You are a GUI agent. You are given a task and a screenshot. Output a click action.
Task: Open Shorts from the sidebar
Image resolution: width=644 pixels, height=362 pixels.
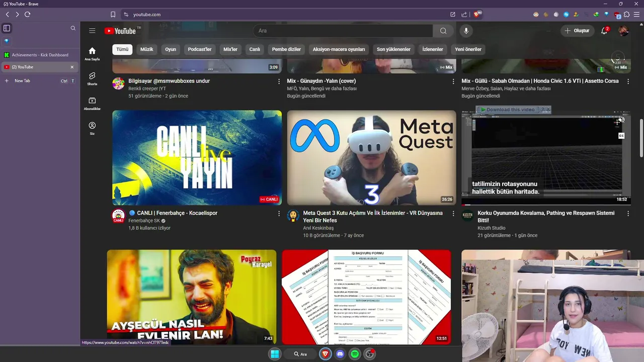(x=92, y=78)
